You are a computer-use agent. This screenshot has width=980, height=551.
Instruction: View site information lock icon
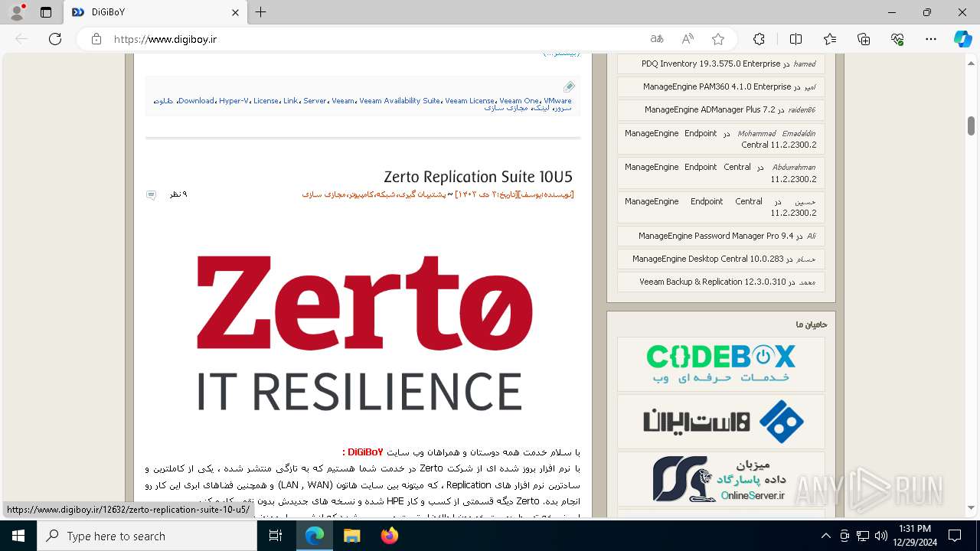(96, 39)
